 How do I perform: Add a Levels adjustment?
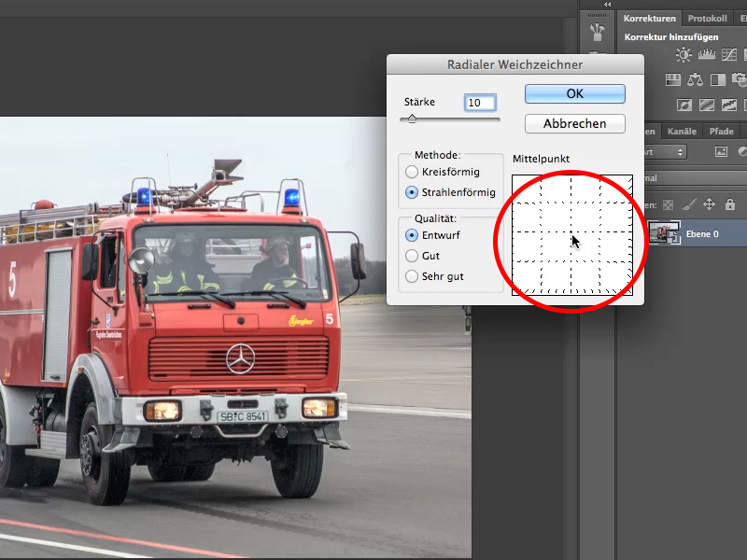tap(706, 54)
